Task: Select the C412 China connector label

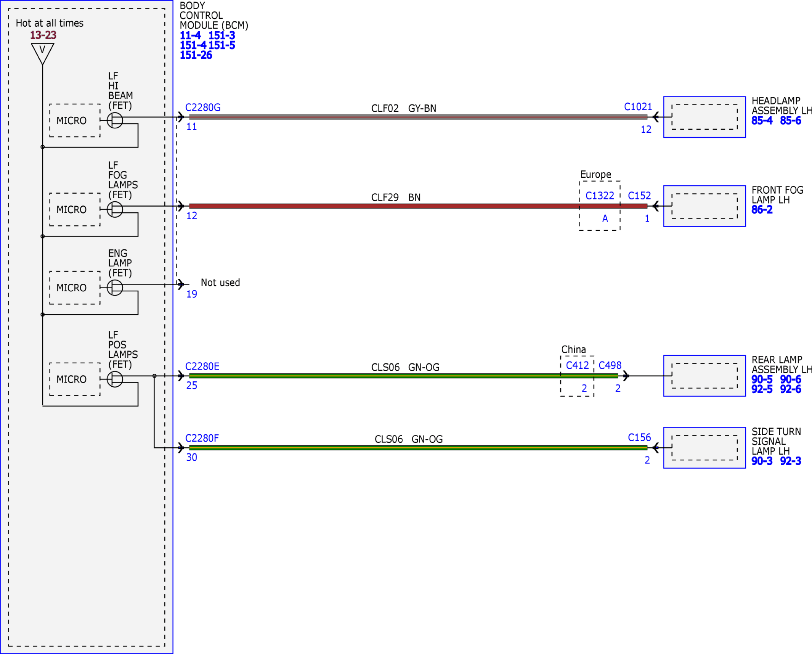Action: tap(577, 366)
